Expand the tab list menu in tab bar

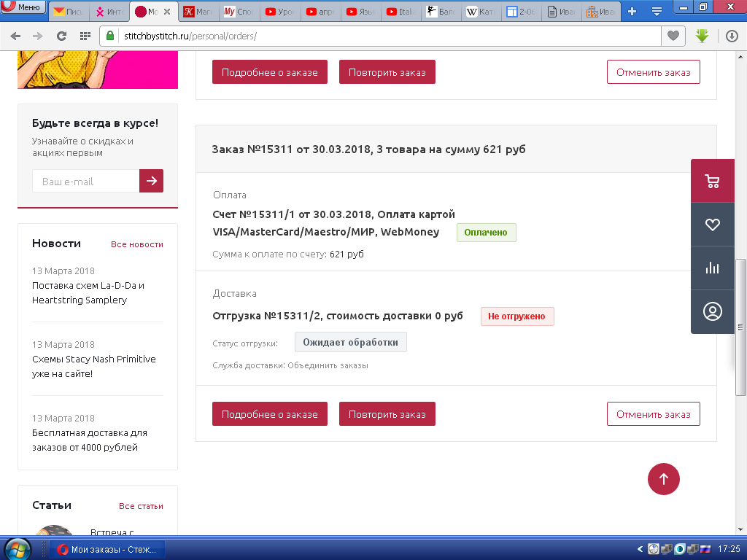(x=657, y=12)
